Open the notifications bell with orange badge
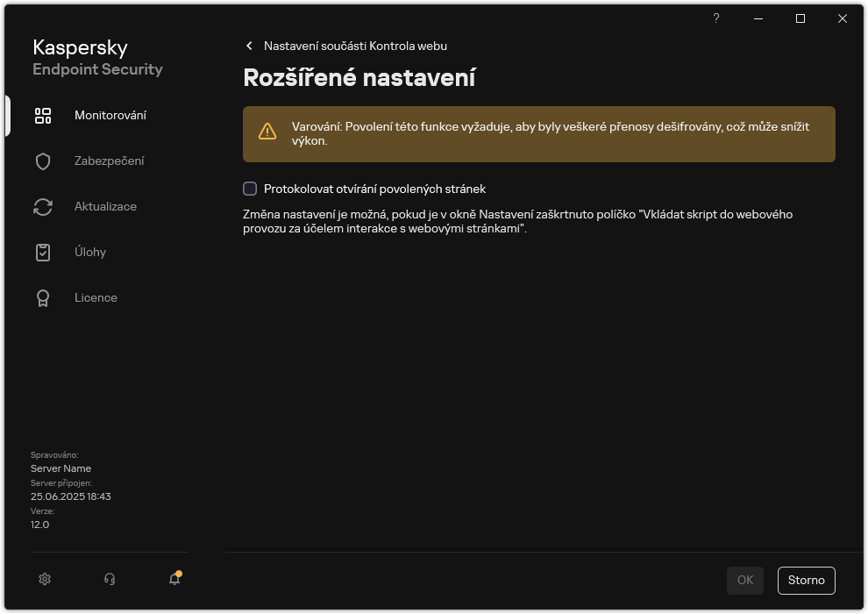 point(174,580)
